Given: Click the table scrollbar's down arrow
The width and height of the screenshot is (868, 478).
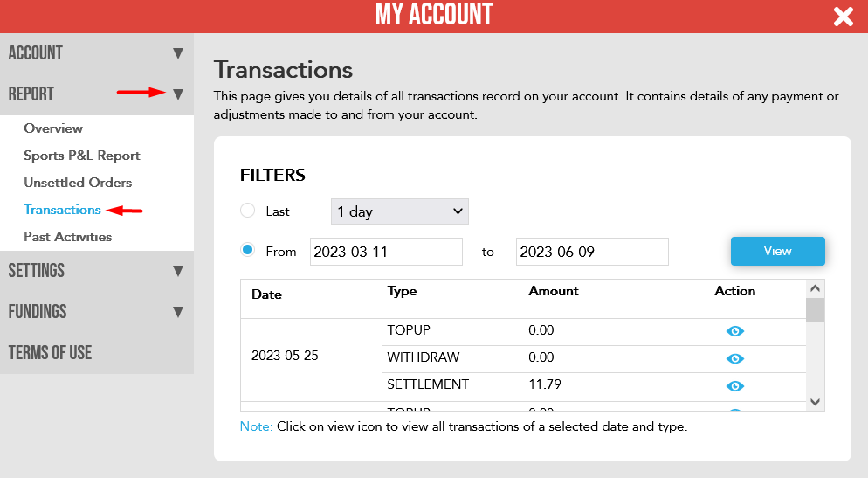Looking at the screenshot, I should [x=815, y=402].
